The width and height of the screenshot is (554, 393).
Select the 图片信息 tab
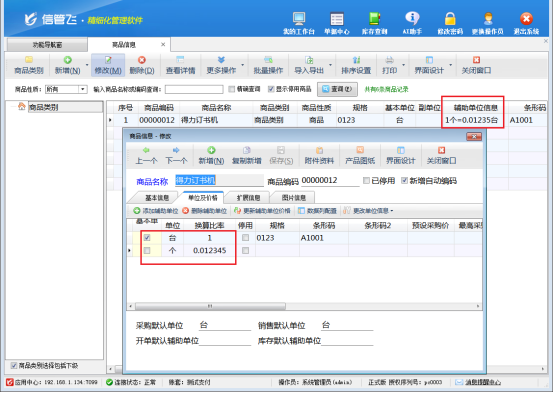point(293,198)
